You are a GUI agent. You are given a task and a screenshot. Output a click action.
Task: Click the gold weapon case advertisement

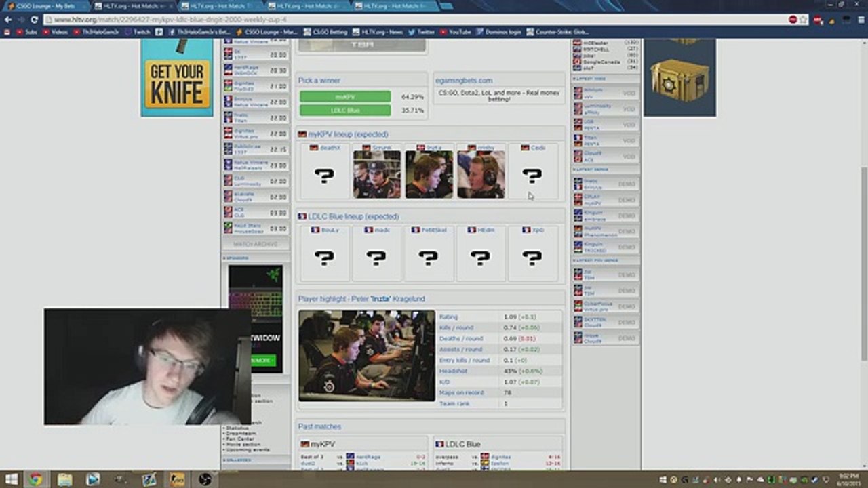(x=679, y=77)
